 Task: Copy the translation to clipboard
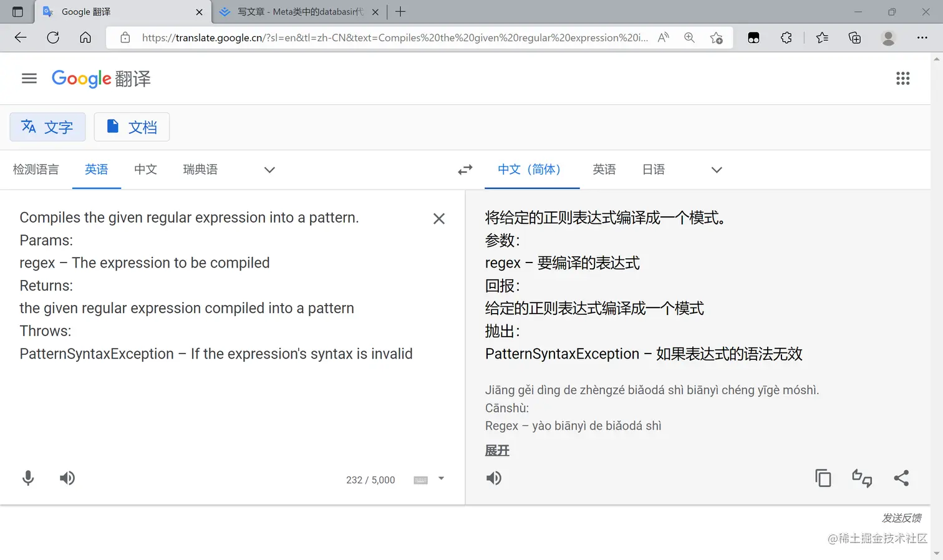click(823, 478)
